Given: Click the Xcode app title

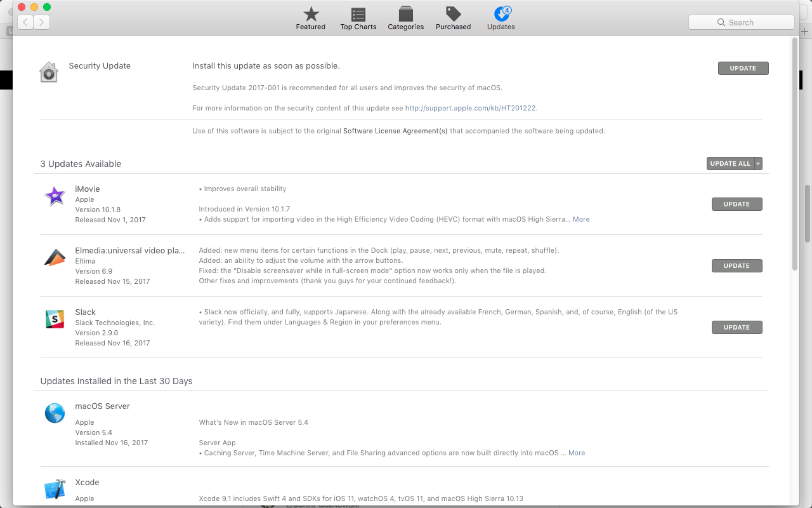Looking at the screenshot, I should [87, 482].
